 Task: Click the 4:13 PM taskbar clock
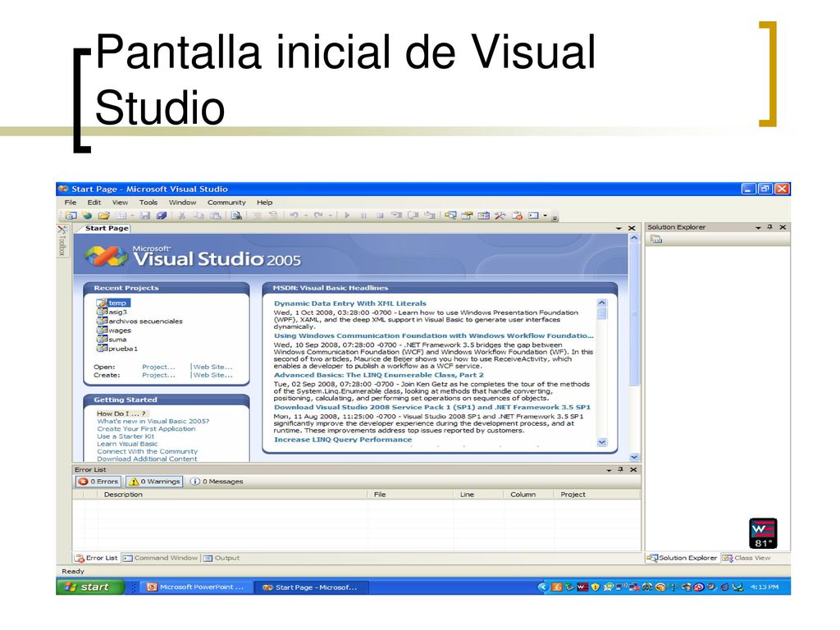pyautogui.click(x=765, y=587)
